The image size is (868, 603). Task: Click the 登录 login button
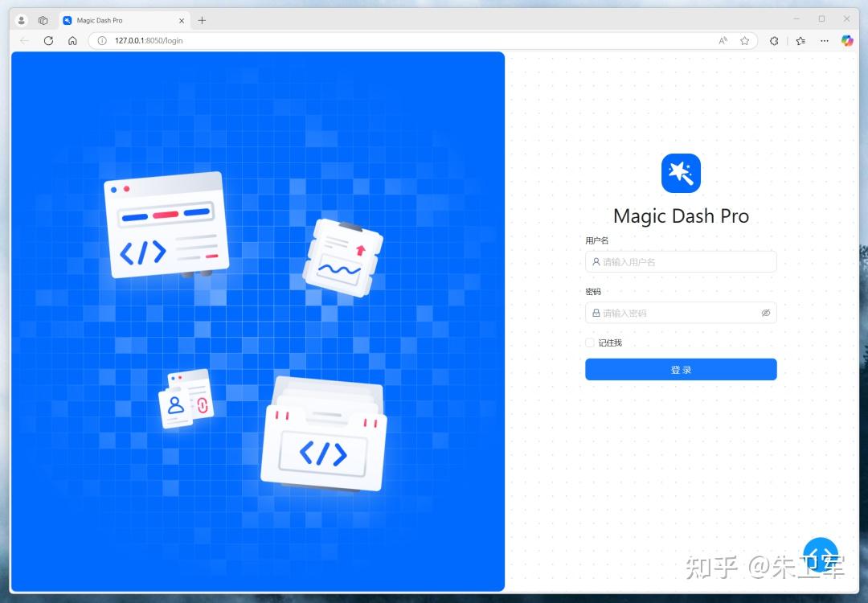pos(681,369)
